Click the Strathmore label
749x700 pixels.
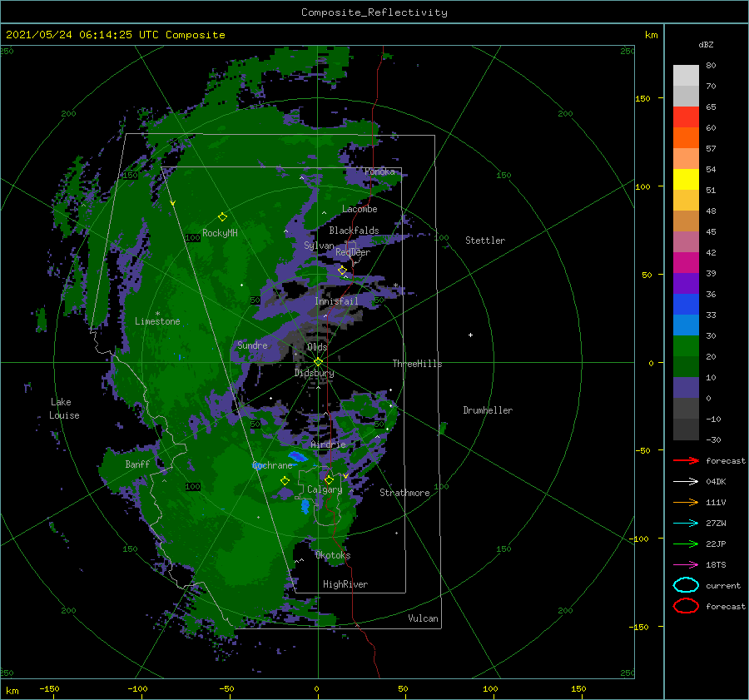coord(404,493)
